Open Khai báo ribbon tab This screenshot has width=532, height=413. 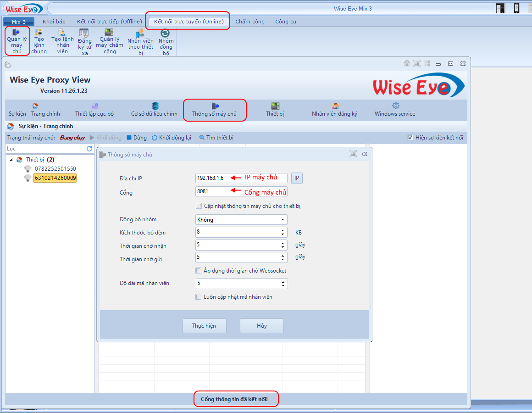pos(54,22)
